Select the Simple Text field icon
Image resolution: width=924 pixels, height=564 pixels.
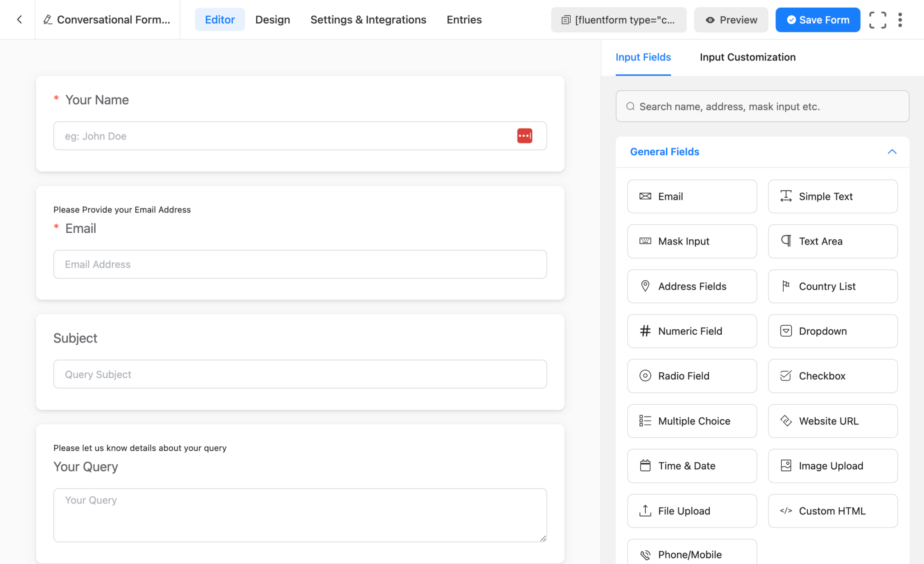click(832, 196)
